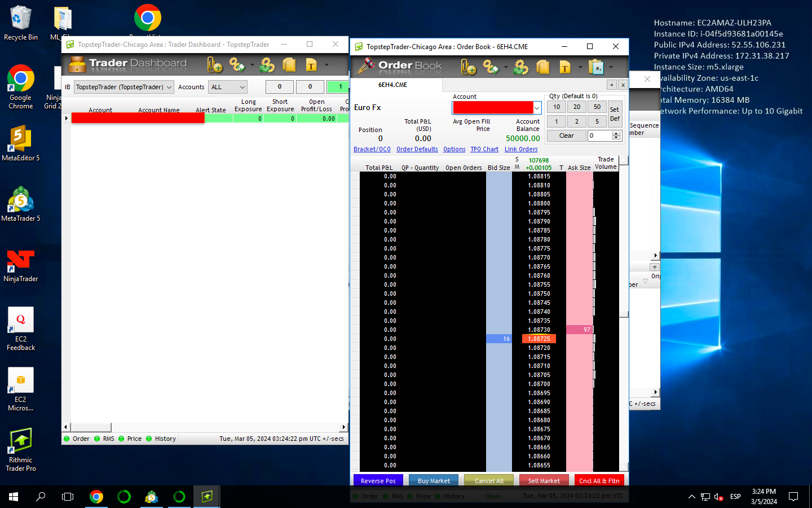Screen dimensions: 812x508
Task: Open the MetaTrader 5 desktop shortcut
Action: [21, 204]
